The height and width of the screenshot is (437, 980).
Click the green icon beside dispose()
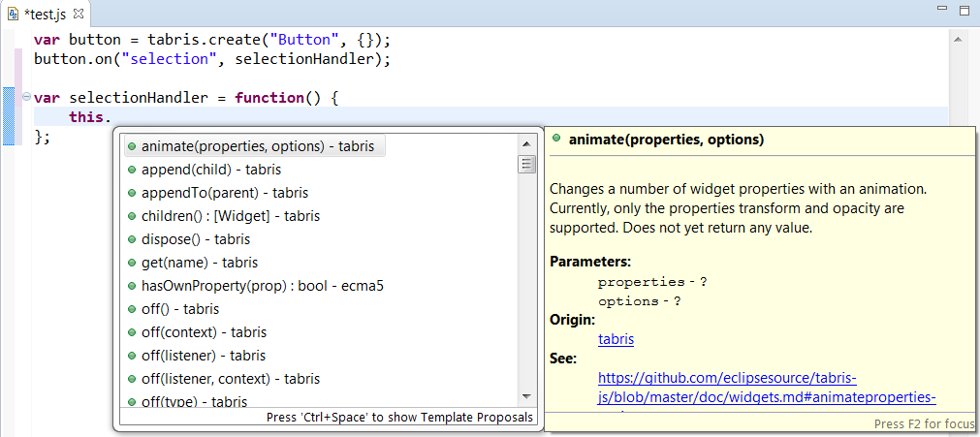(132, 239)
